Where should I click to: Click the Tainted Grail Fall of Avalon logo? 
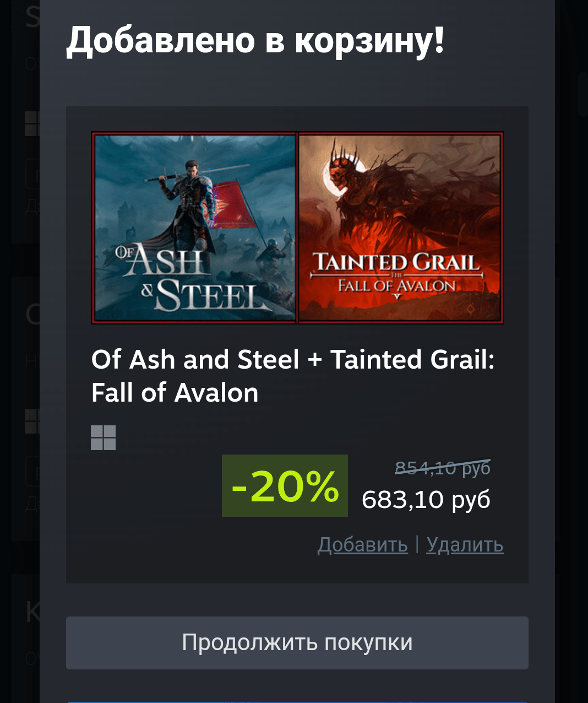tap(398, 273)
